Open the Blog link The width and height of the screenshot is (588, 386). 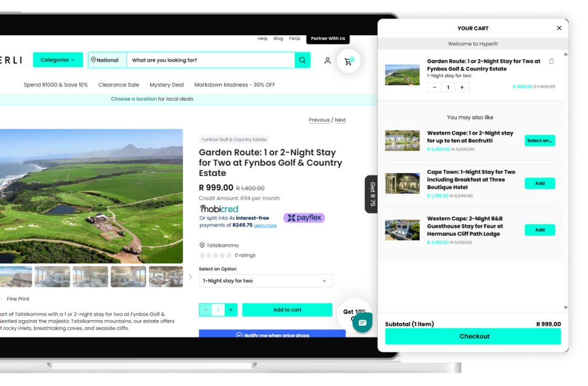click(x=278, y=38)
